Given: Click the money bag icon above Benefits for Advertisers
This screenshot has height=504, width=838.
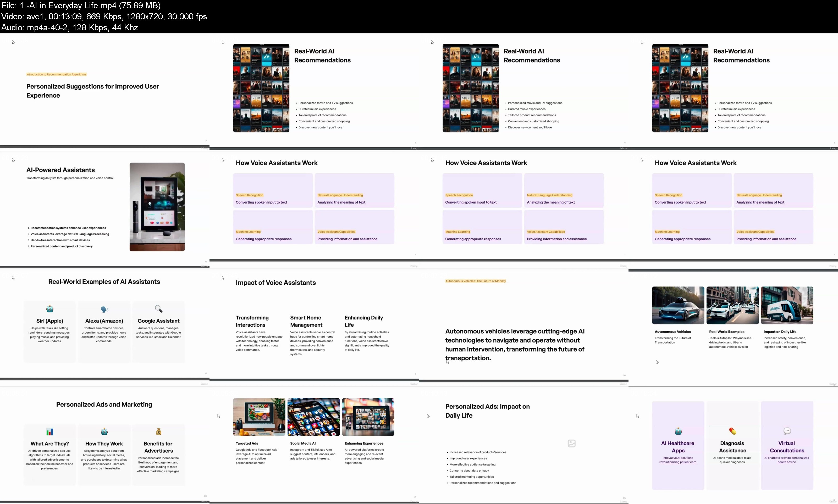Looking at the screenshot, I should (159, 432).
